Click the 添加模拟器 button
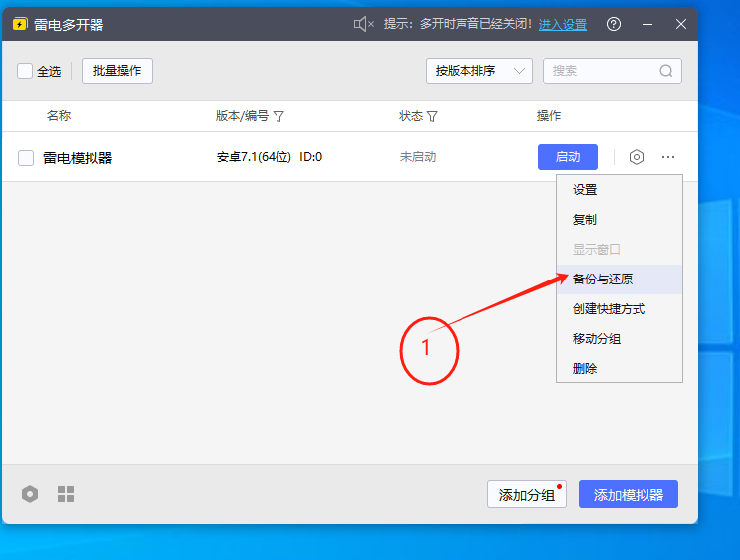 (629, 494)
